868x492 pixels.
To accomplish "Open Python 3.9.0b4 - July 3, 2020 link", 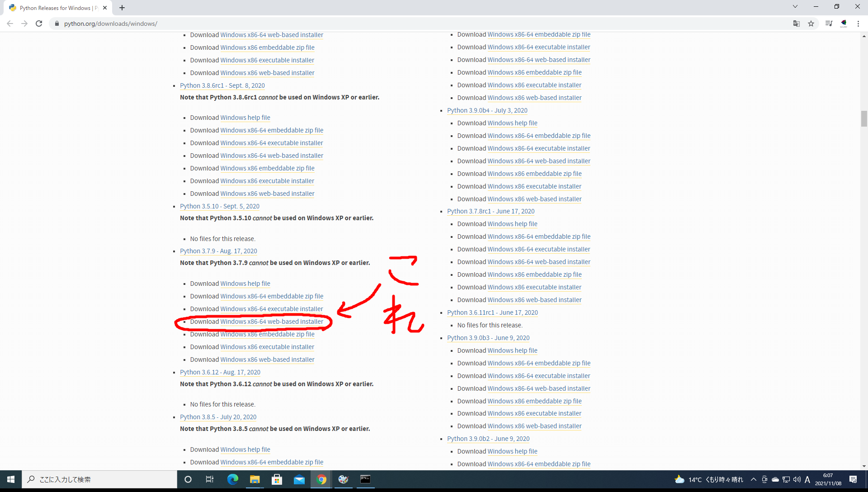I will 487,110.
